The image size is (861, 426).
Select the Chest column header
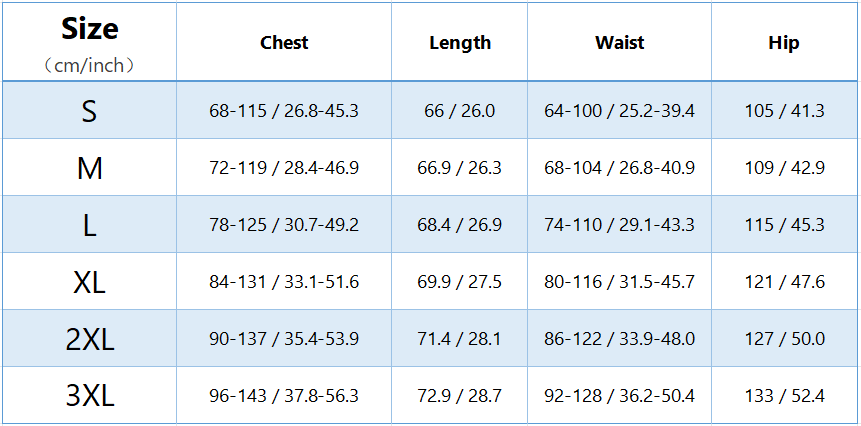284,43
